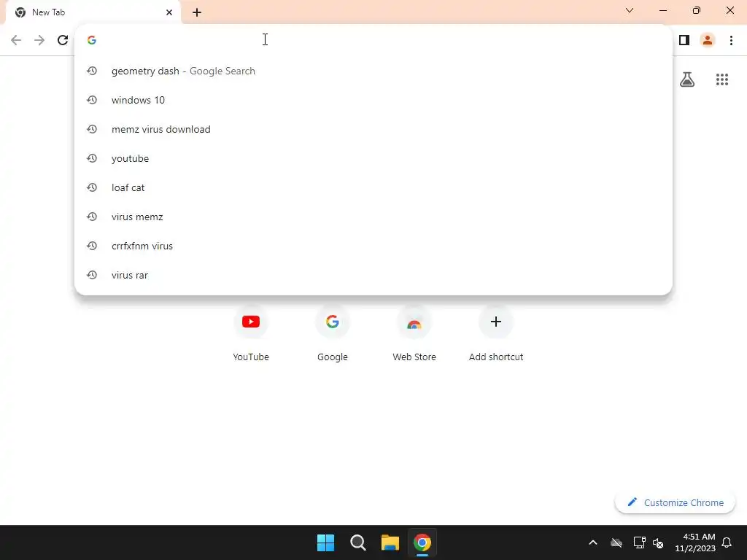Screen dimensions: 747x560
Task: Open the tab search chevron
Action: (630, 10)
